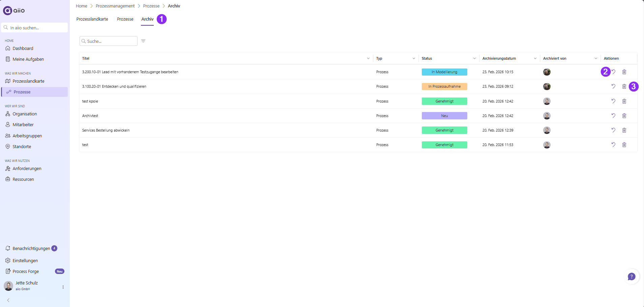Open the filter options next to search
The height and width of the screenshot is (307, 644).
143,41
